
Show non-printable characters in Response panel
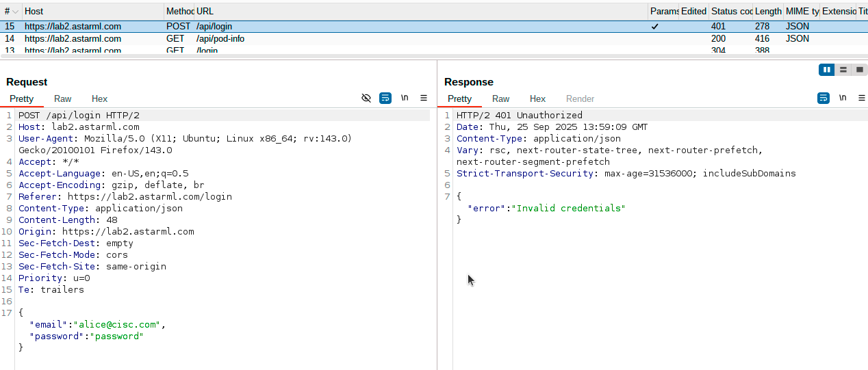[843, 98]
